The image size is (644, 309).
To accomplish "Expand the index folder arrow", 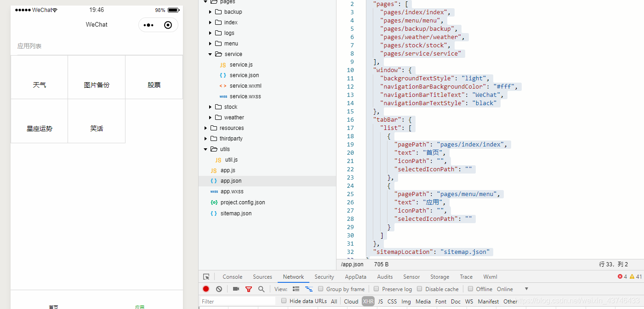I will (210, 22).
